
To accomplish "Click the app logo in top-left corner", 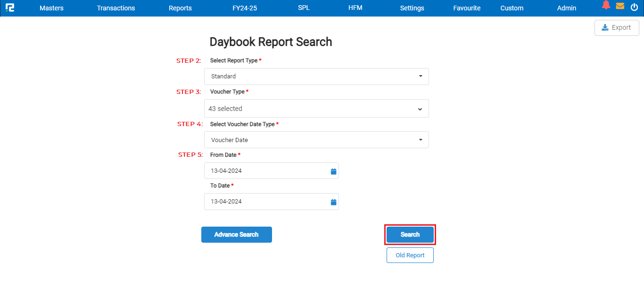I will (9, 8).
